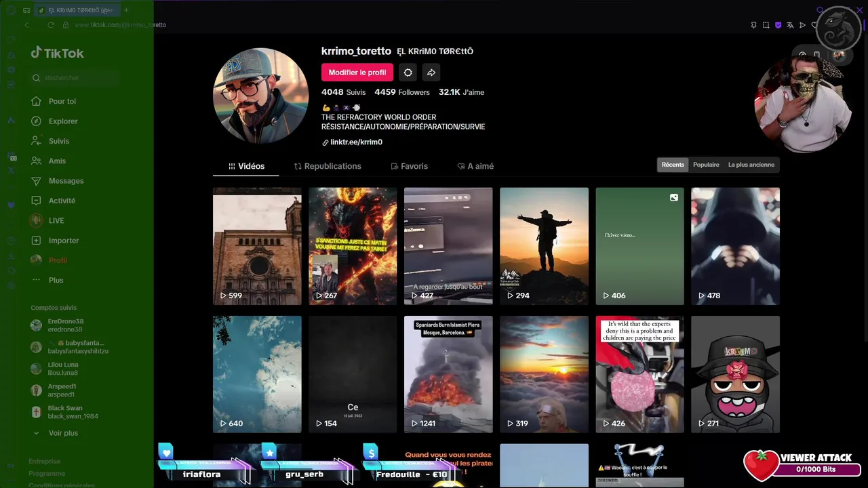Open the Pour toi feed

[53, 101]
